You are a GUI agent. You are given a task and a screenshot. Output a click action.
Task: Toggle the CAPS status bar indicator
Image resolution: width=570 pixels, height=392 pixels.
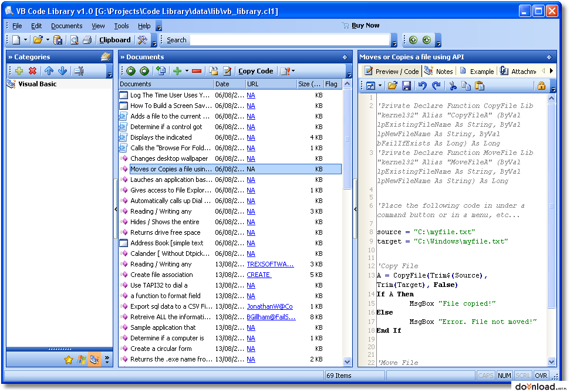point(485,376)
